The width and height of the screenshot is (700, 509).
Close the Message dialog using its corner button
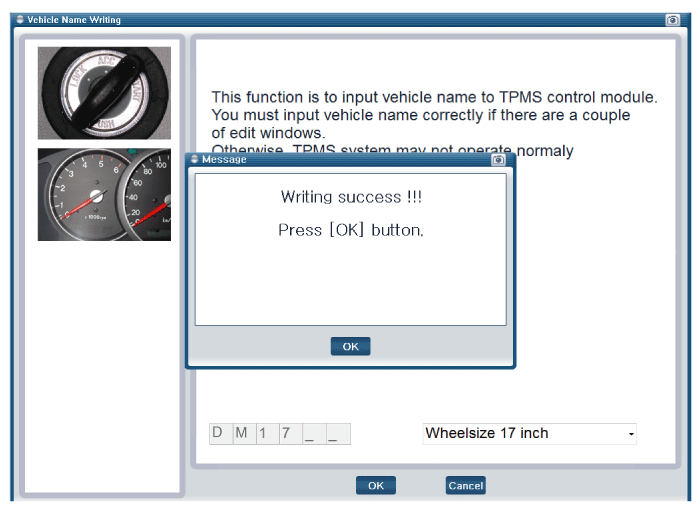pos(498,159)
